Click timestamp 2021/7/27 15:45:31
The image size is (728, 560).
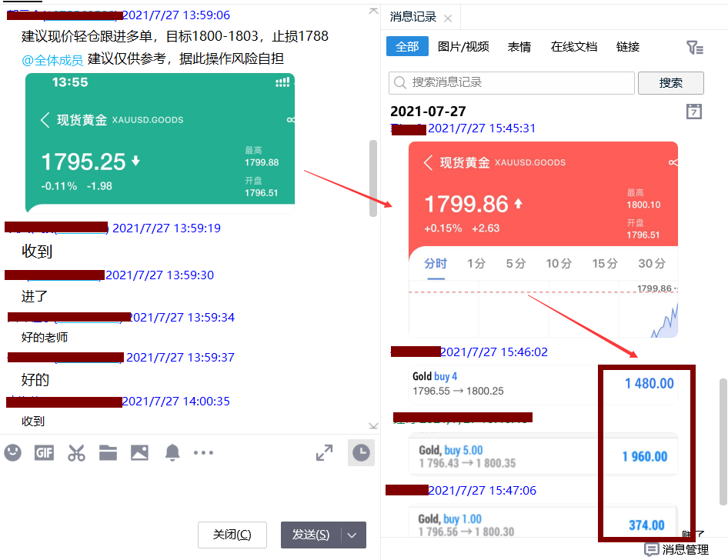point(482,128)
